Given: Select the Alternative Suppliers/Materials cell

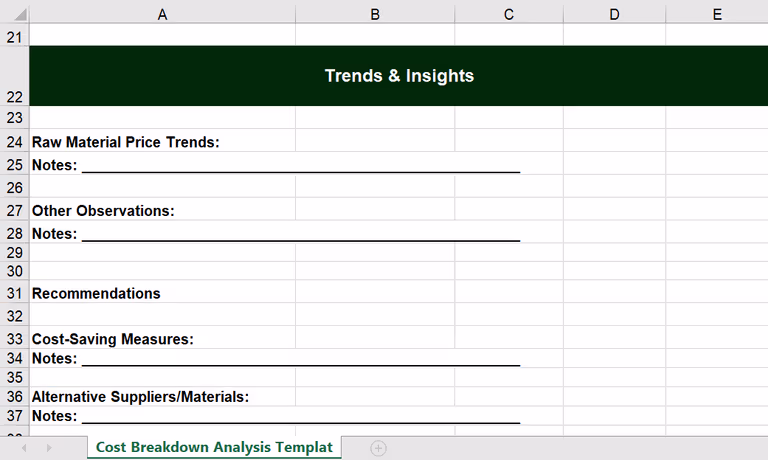Looking at the screenshot, I should (x=163, y=396).
